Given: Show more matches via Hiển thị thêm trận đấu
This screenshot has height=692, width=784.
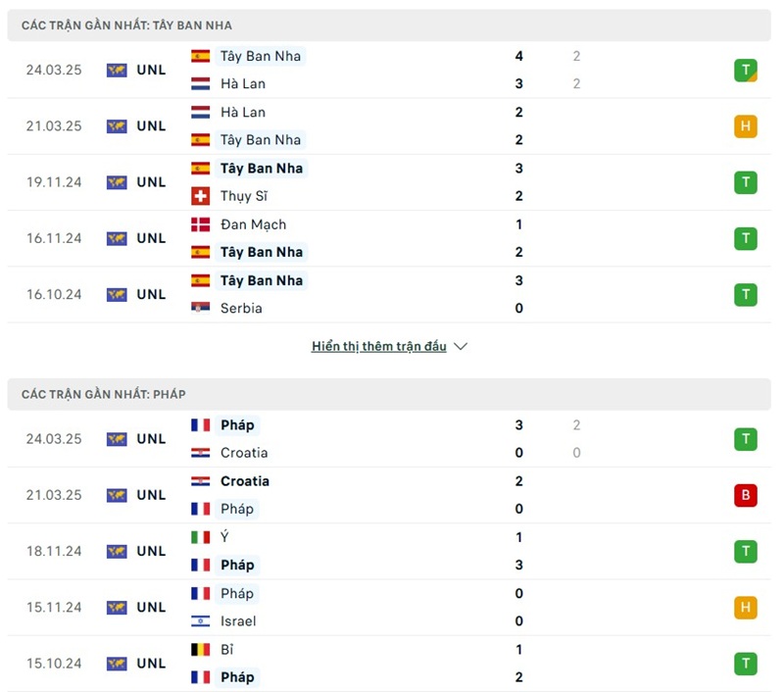Looking at the screenshot, I should (x=378, y=347).
